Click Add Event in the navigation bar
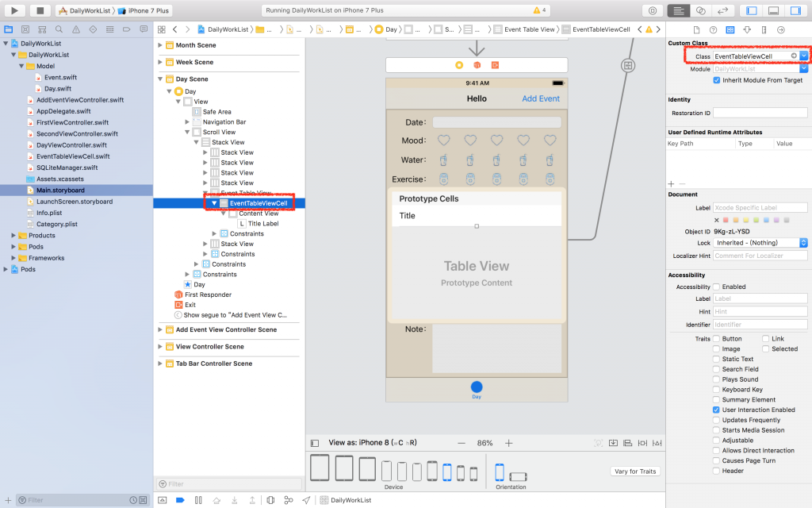The width and height of the screenshot is (812, 508). pyautogui.click(x=541, y=98)
